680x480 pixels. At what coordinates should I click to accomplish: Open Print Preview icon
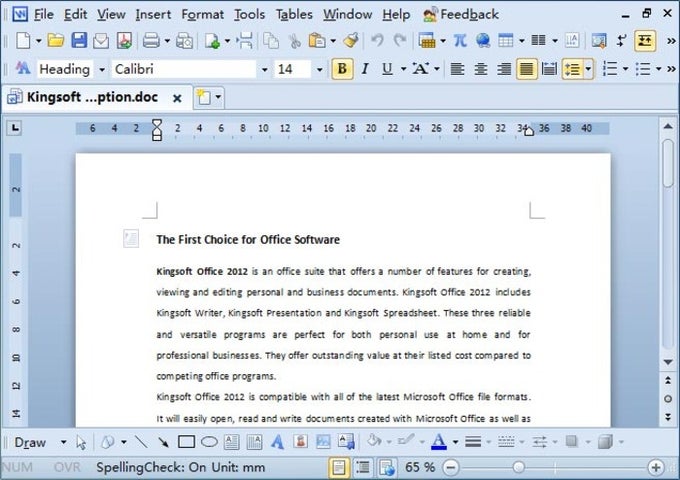pos(184,41)
